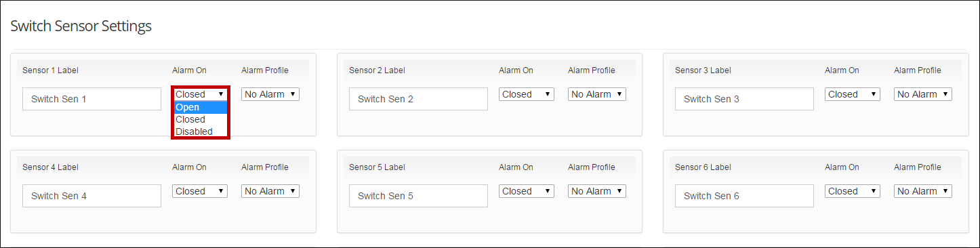The image size is (980, 248).
Task: Click the Switch Sen 2 label field
Action: (x=418, y=99)
